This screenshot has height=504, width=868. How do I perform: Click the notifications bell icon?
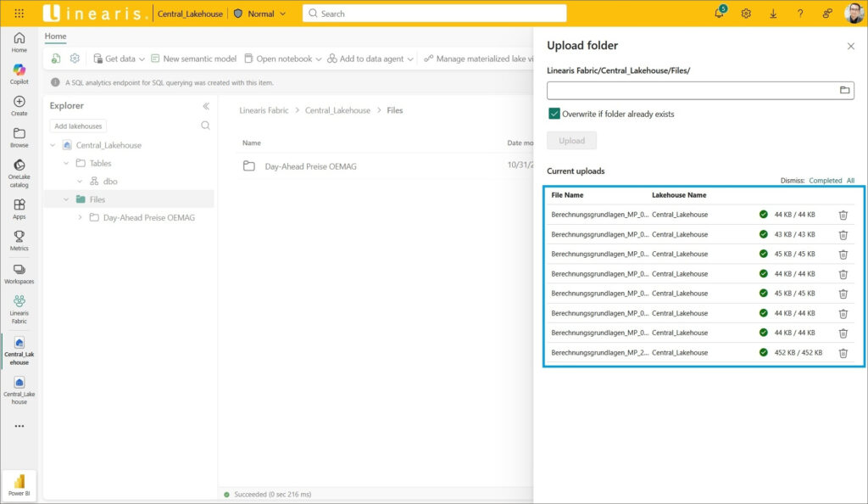(x=719, y=14)
